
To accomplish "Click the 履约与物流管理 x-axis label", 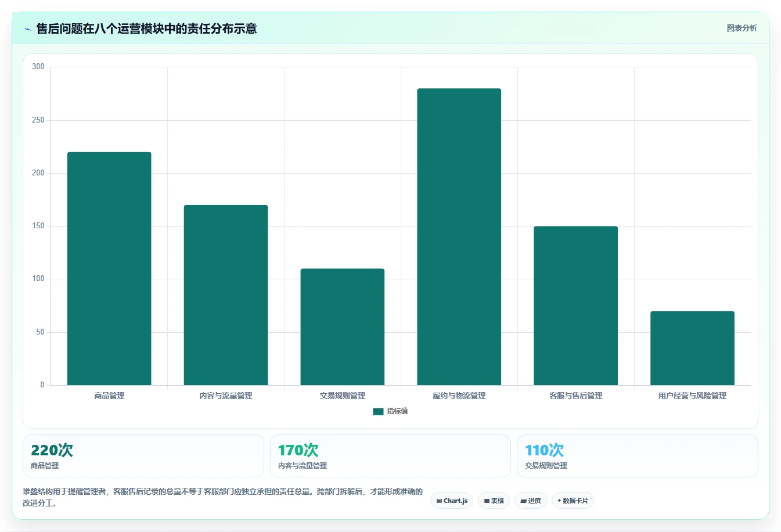I will click(x=459, y=396).
